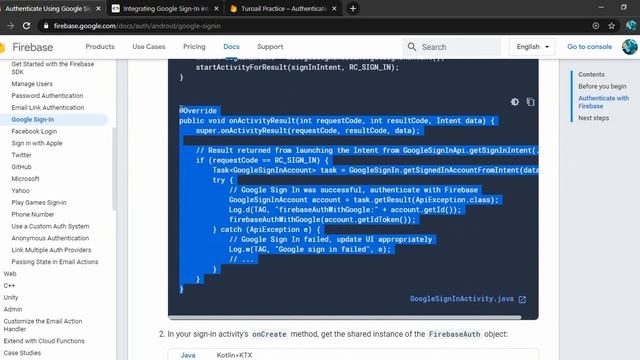The height and width of the screenshot is (360, 640).
Task: Click Go to console link
Action: [x=589, y=47]
